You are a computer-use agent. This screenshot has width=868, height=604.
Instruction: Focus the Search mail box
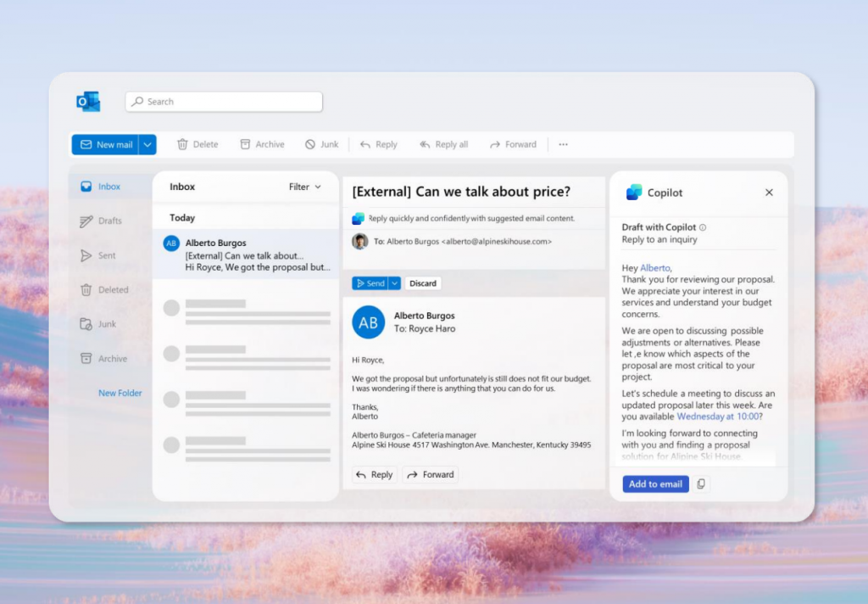224,102
